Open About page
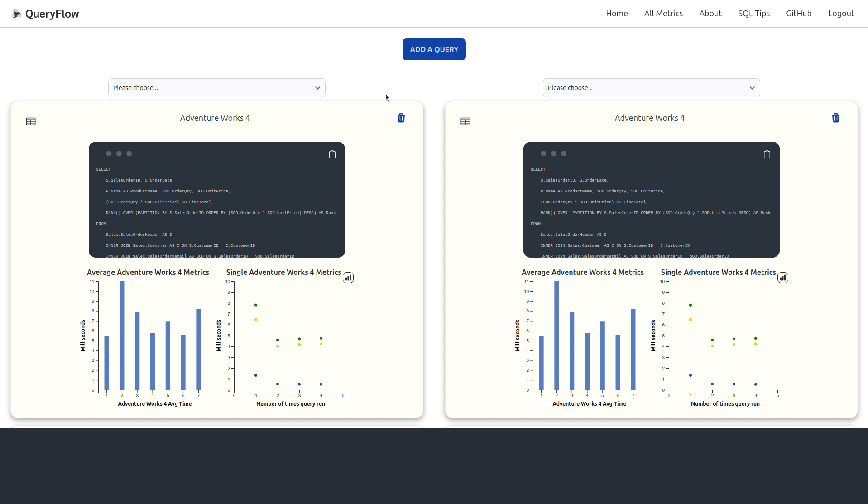This screenshot has width=868, height=504. pos(710,14)
